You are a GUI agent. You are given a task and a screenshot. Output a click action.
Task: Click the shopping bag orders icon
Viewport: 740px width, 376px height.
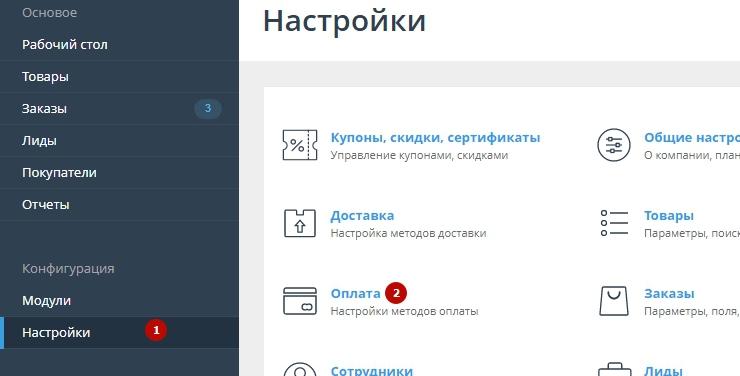614,301
